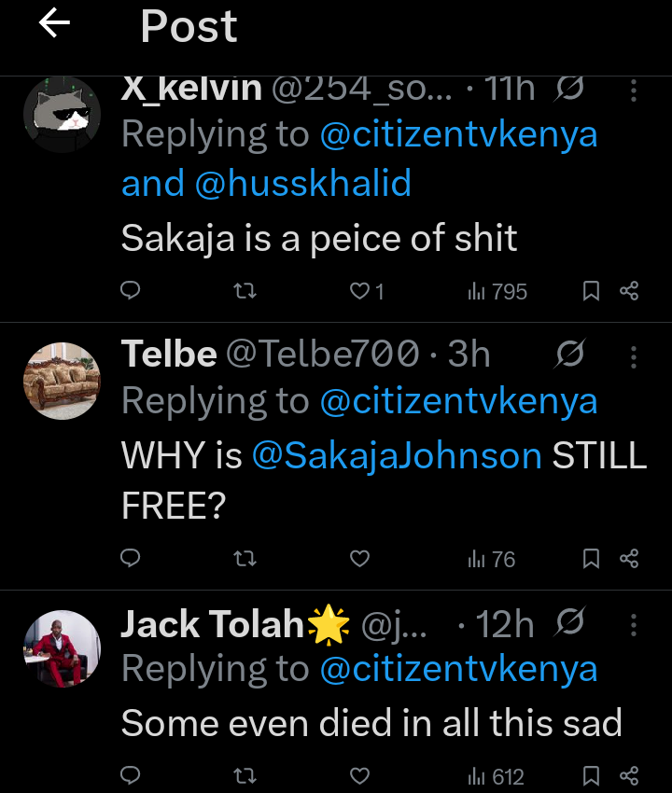Viewport: 672px width, 793px height.
Task: Go back using the arrow icon
Action: pos(54,24)
